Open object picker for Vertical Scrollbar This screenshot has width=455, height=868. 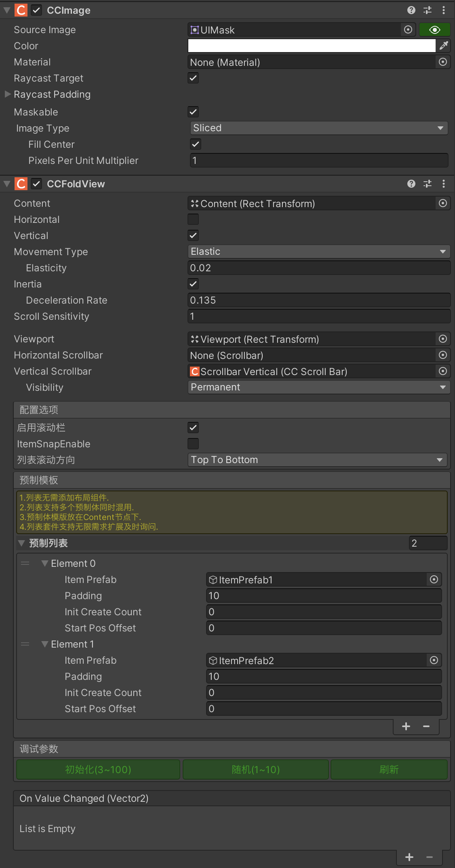(x=443, y=371)
